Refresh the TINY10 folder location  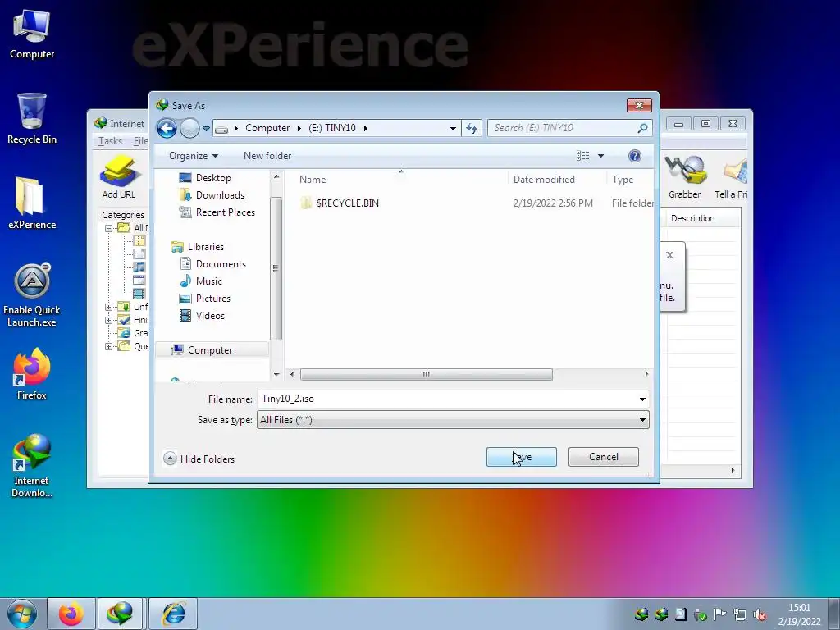click(472, 128)
